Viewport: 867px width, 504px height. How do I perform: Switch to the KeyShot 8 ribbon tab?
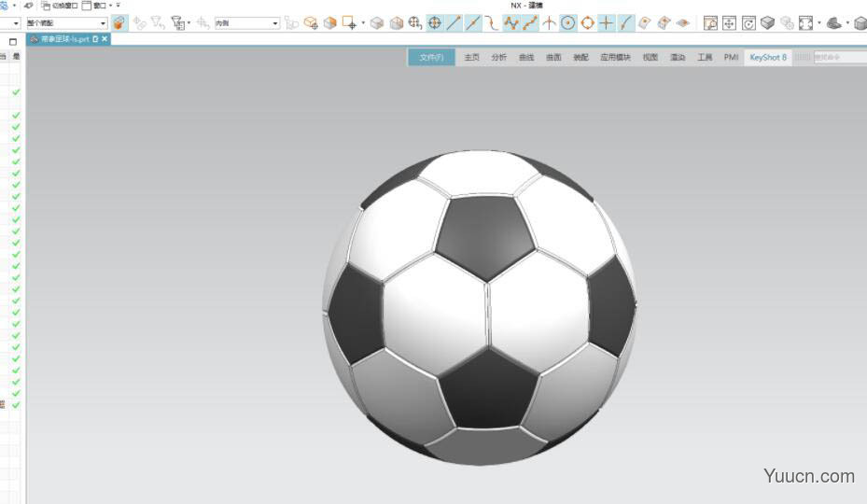coord(768,58)
